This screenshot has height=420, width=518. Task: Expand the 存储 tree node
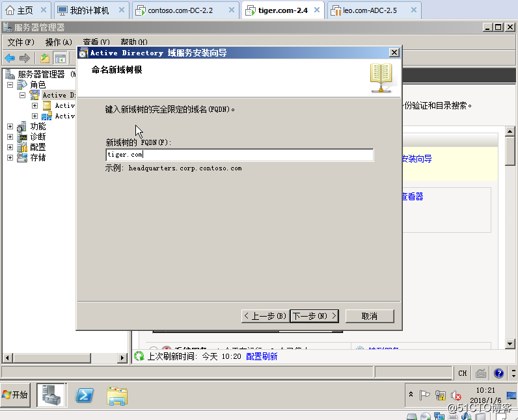click(x=10, y=158)
